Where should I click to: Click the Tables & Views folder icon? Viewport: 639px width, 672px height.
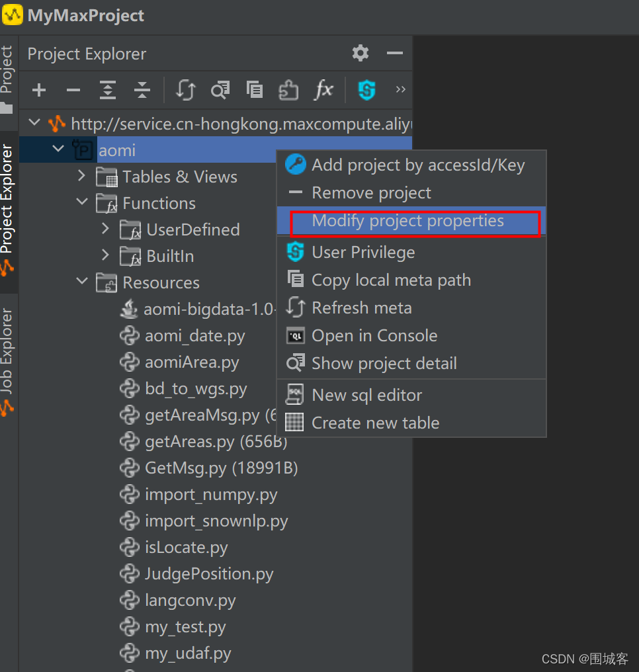(106, 177)
